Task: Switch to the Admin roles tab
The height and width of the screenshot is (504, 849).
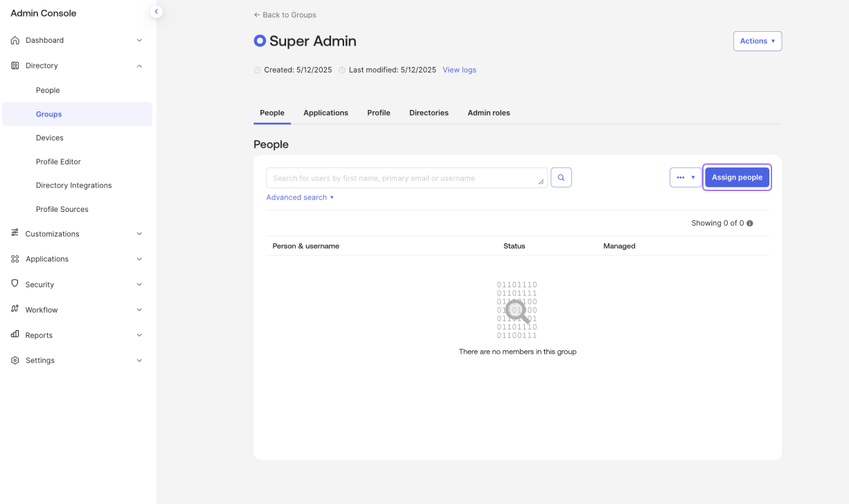Action: 488,113
